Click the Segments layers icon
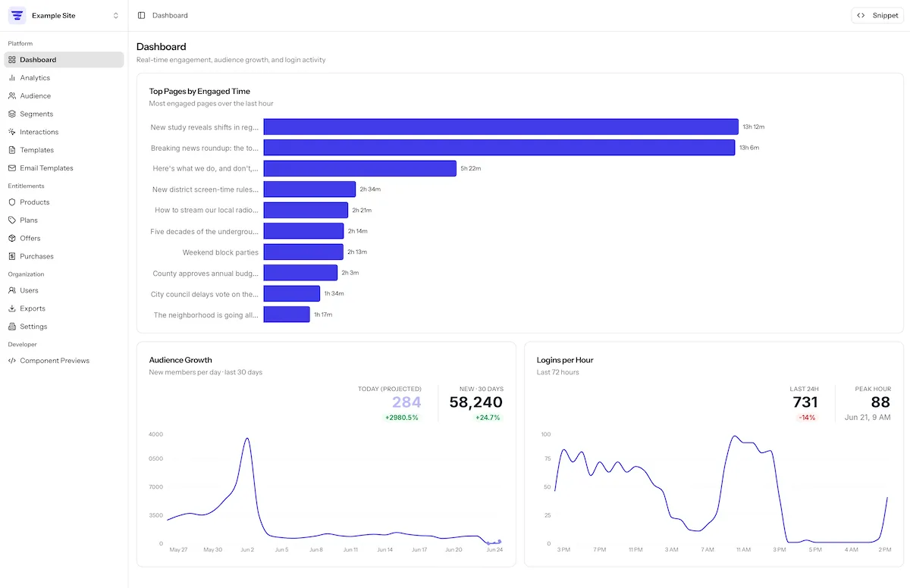Viewport: 910px width, 588px height. click(x=12, y=114)
